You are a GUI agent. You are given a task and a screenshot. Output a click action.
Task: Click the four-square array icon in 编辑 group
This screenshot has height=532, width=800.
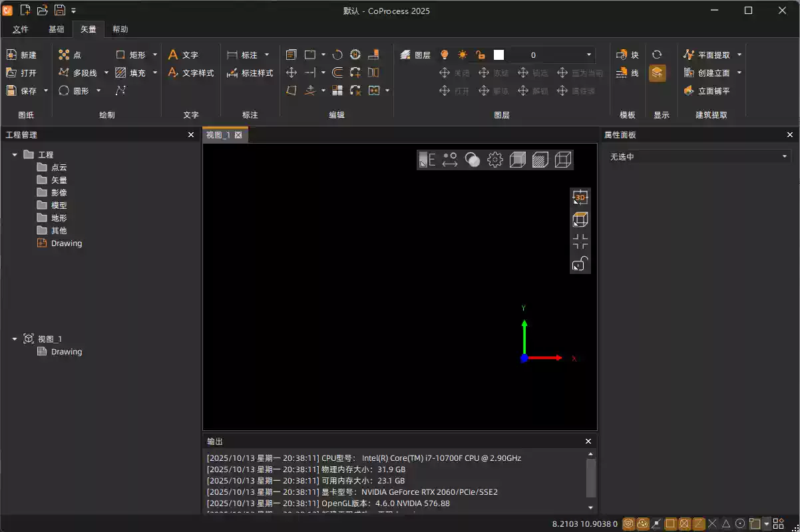(x=337, y=90)
